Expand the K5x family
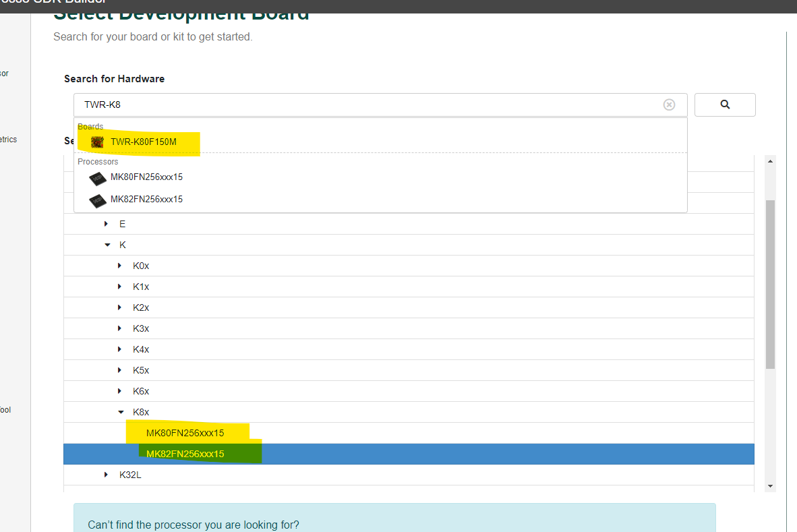This screenshot has height=532, width=797. click(x=119, y=370)
